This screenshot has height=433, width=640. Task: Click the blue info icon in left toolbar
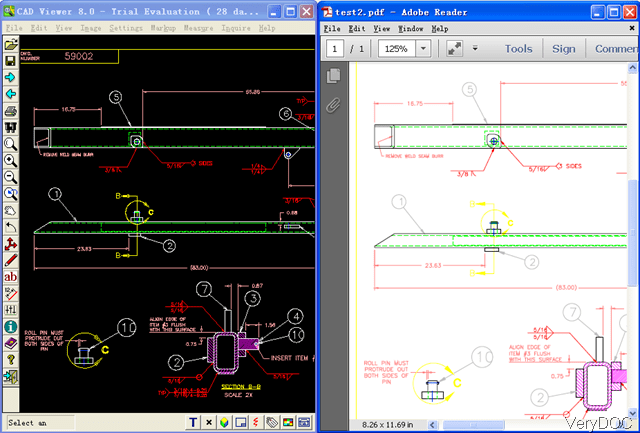pyautogui.click(x=10, y=326)
